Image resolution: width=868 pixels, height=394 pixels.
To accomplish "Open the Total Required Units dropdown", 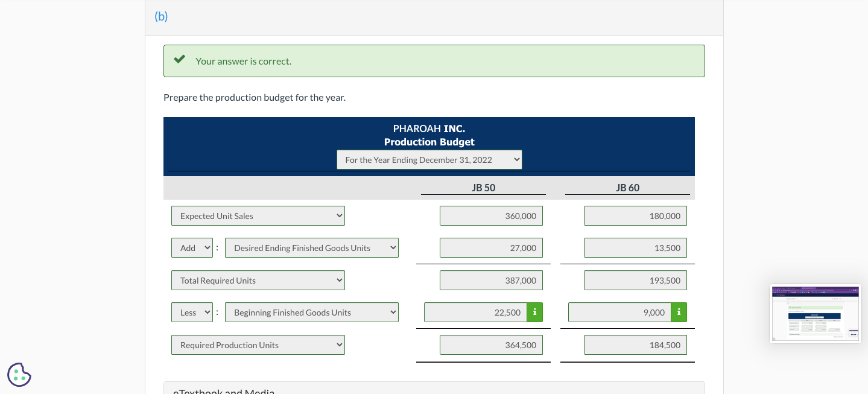I will [x=258, y=280].
